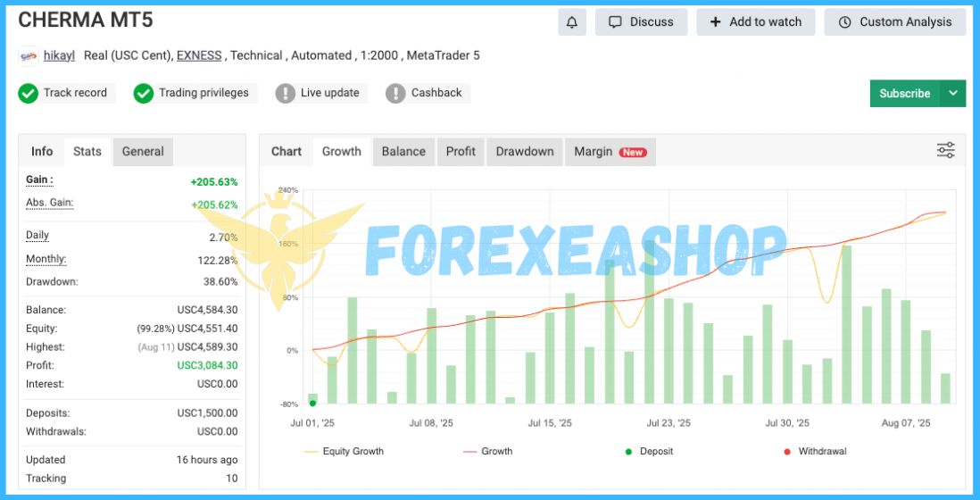The height and width of the screenshot is (500, 980).
Task: Open the General tab
Action: click(143, 151)
